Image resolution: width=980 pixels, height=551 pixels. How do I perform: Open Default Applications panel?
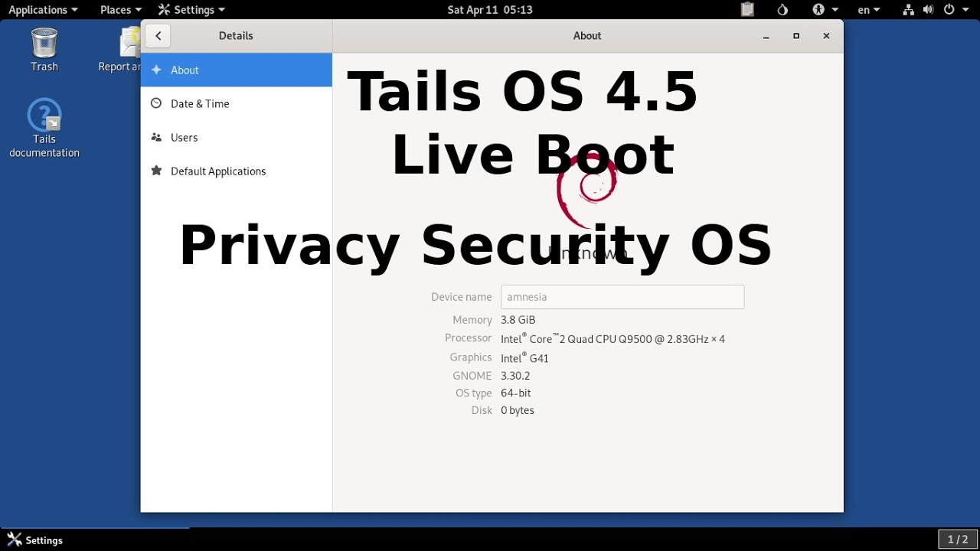tap(237, 171)
